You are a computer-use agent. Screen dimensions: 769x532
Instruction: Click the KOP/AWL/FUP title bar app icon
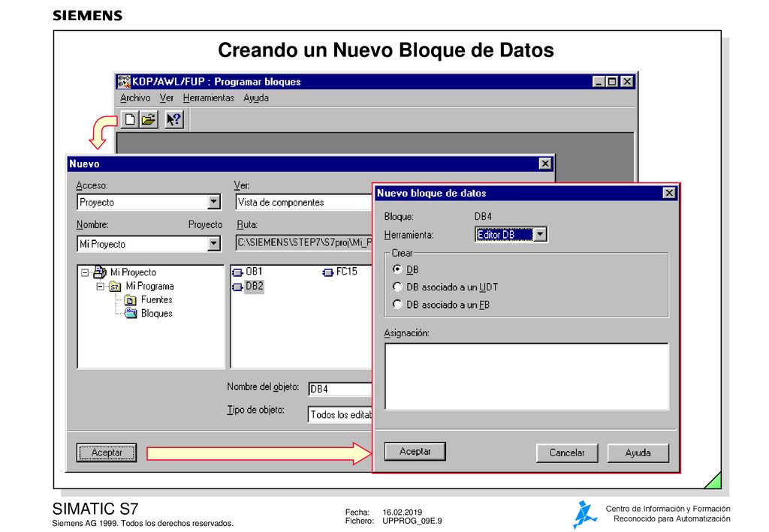coord(124,81)
